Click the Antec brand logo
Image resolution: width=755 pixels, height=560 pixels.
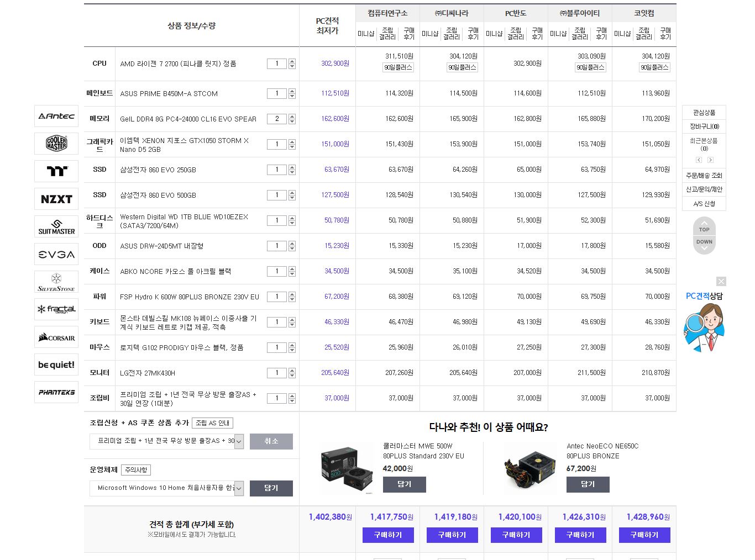(x=56, y=116)
